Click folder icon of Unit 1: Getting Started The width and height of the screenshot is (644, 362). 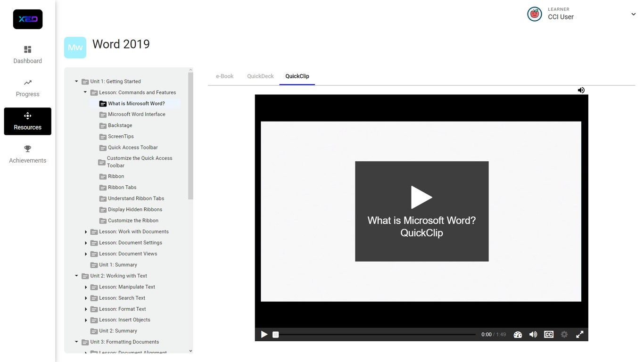coord(85,82)
